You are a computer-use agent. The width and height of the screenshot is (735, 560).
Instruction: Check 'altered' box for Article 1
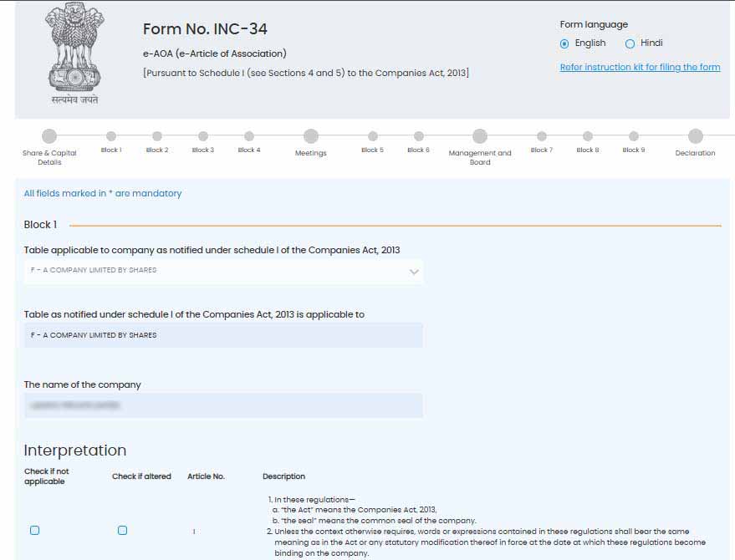tap(122, 531)
